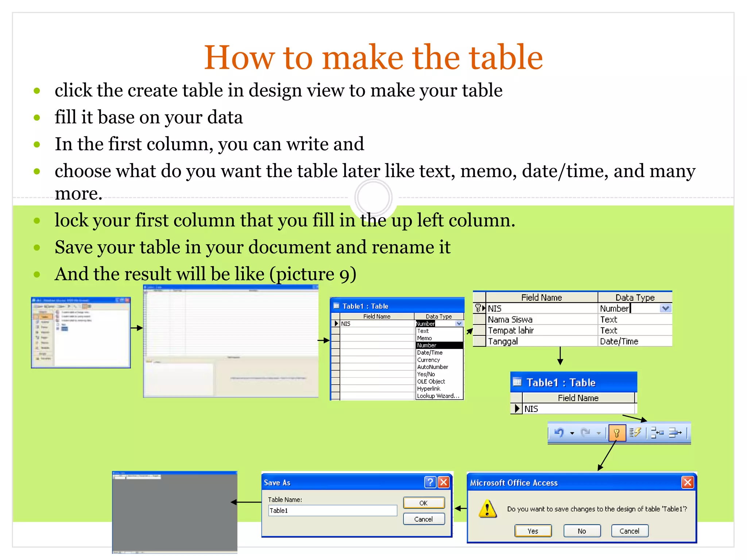The width and height of the screenshot is (747, 560).
Task: Close the Save As dialog
Action: click(x=444, y=482)
